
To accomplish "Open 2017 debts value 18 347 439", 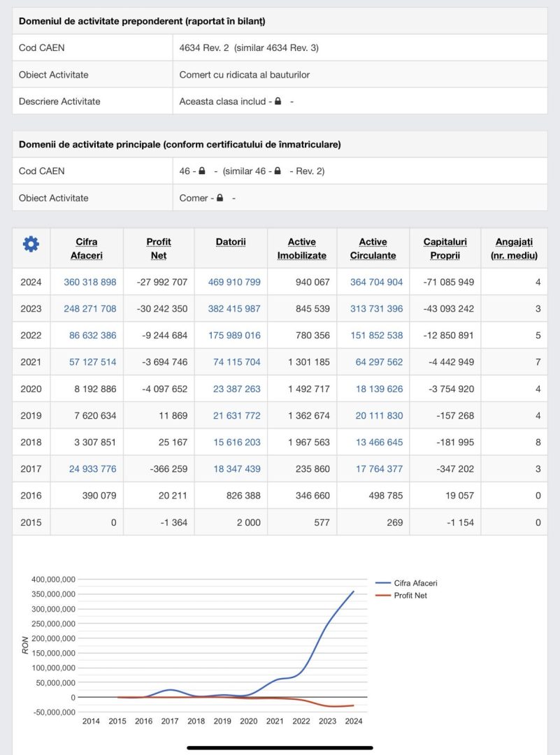I will (237, 469).
